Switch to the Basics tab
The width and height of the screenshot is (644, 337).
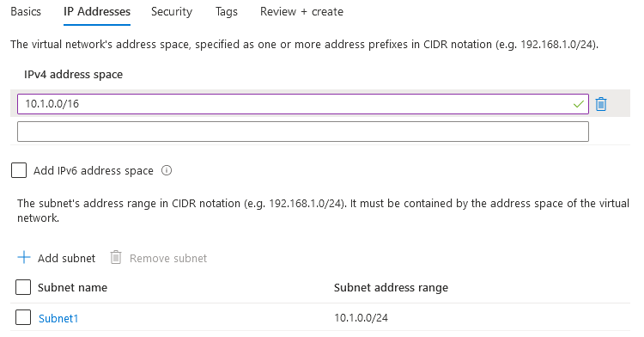[x=26, y=11]
